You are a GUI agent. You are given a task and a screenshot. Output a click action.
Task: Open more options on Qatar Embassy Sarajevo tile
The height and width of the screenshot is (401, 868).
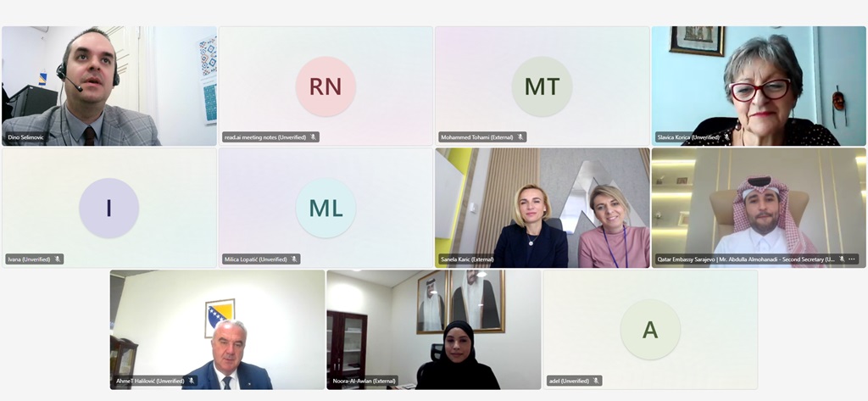[x=851, y=259]
